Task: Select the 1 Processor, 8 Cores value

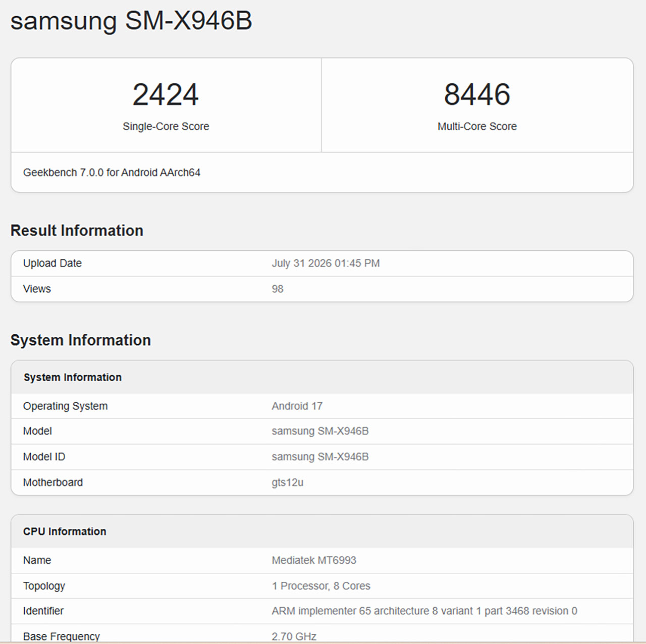Action: click(321, 586)
